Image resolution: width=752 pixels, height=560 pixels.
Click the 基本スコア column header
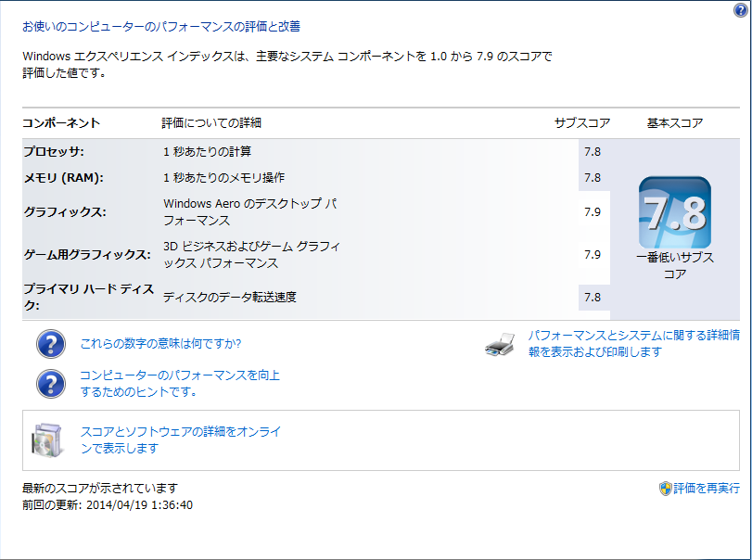[x=675, y=123]
